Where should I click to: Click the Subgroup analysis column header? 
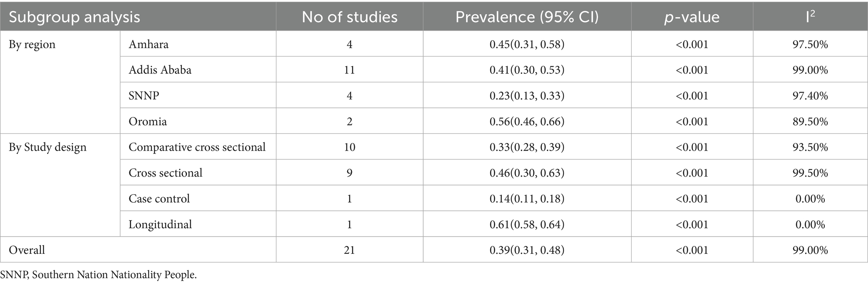pyautogui.click(x=75, y=17)
